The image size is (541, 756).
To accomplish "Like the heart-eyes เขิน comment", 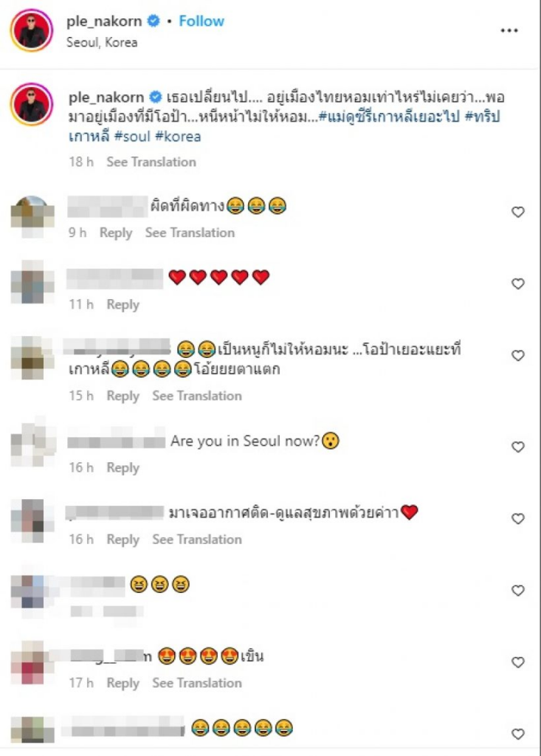I will (518, 662).
